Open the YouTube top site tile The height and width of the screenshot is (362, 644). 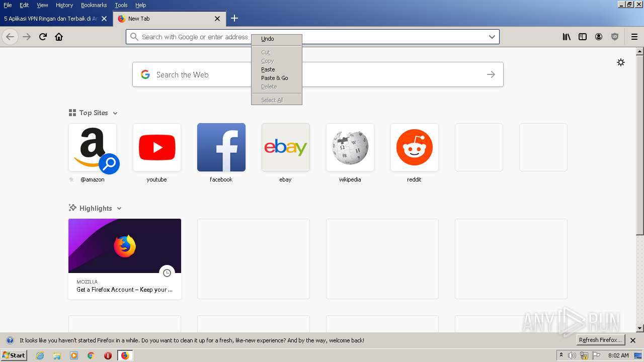pos(157,147)
